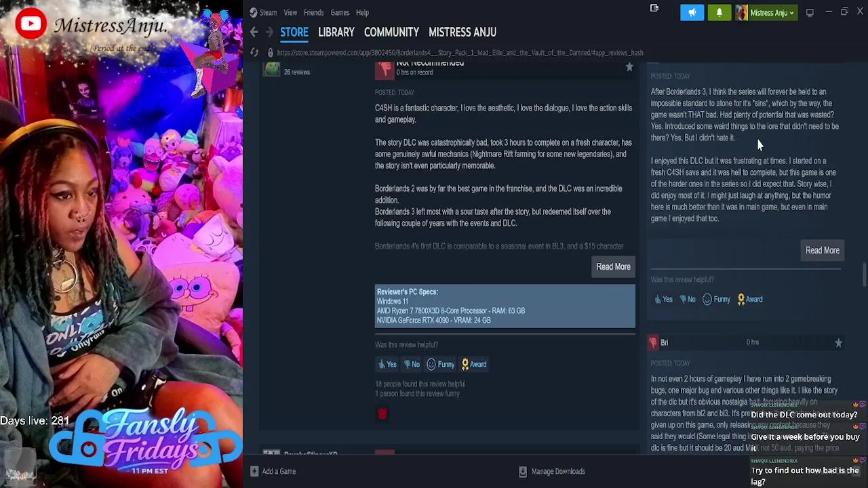Click the padlock site security icon
This screenshot has width=868, height=488.
coord(270,52)
